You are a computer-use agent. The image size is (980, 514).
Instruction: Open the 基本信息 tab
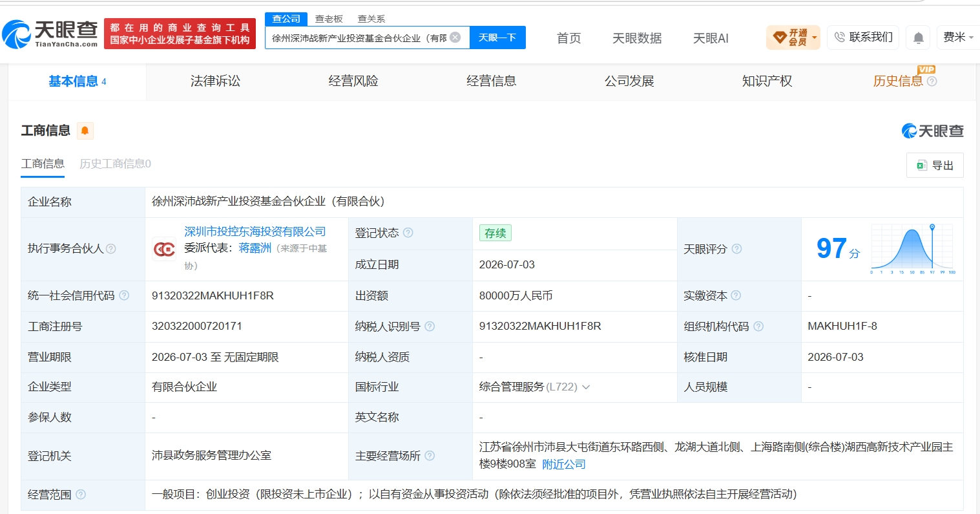[78, 81]
